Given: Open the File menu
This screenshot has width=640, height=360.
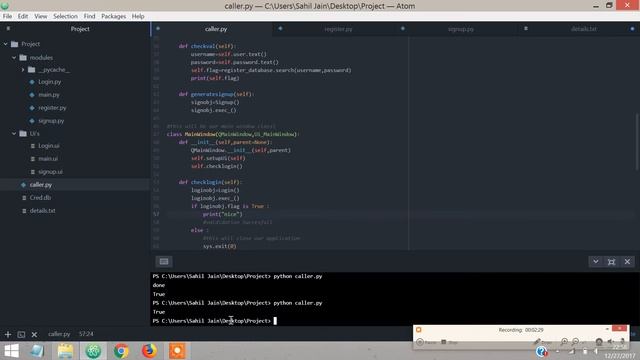Looking at the screenshot, I should click(x=7, y=16).
